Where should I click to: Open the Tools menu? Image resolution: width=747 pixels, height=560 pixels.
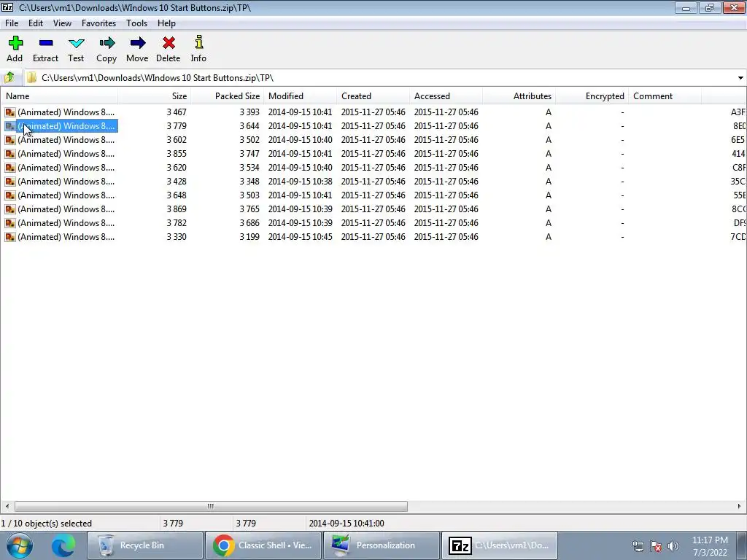(136, 23)
